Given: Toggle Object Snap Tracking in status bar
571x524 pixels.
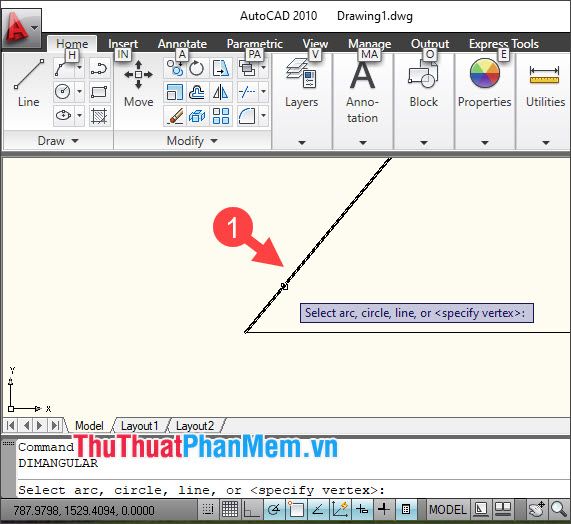Looking at the screenshot, I should [x=318, y=509].
